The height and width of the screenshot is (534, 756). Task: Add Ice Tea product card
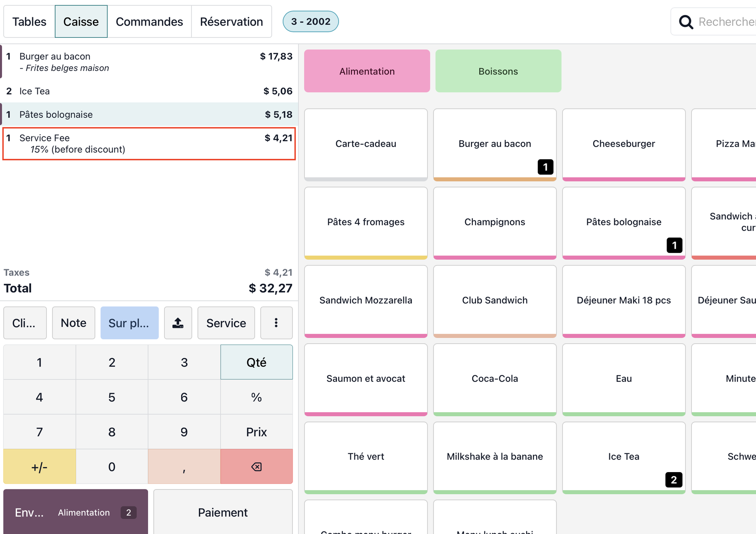point(624,458)
